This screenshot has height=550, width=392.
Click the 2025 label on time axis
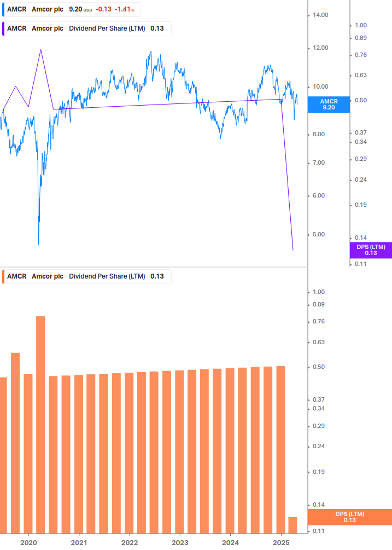282,543
